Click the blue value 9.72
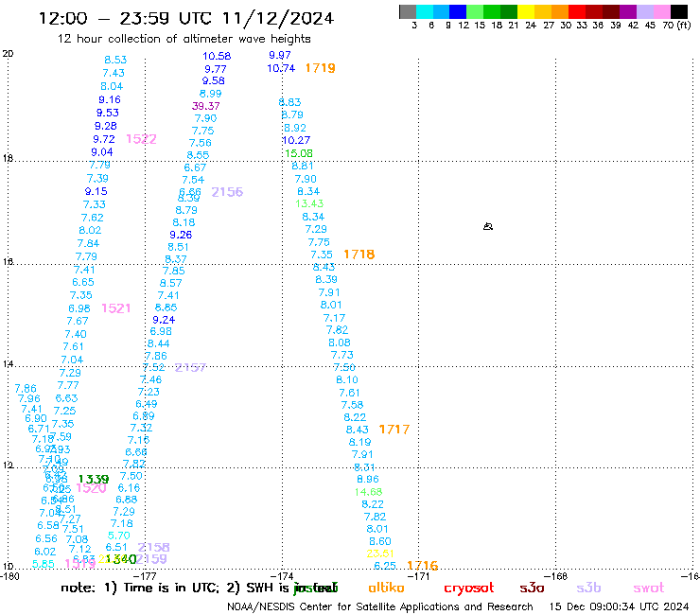700x615 pixels. click(103, 139)
